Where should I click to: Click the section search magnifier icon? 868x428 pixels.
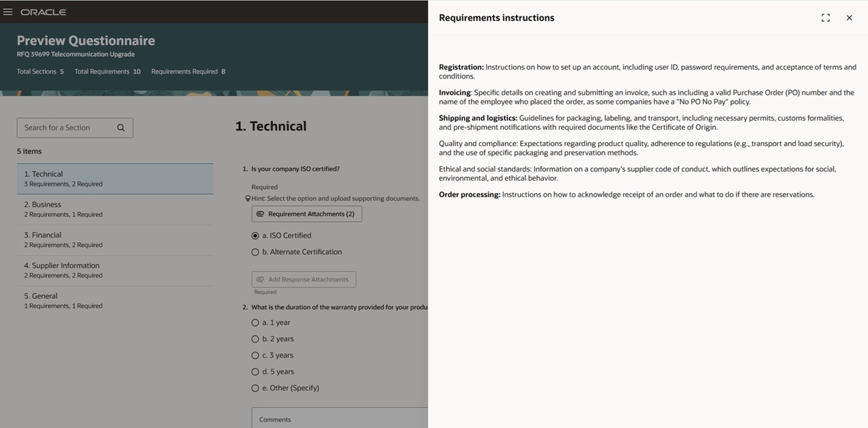click(x=121, y=128)
